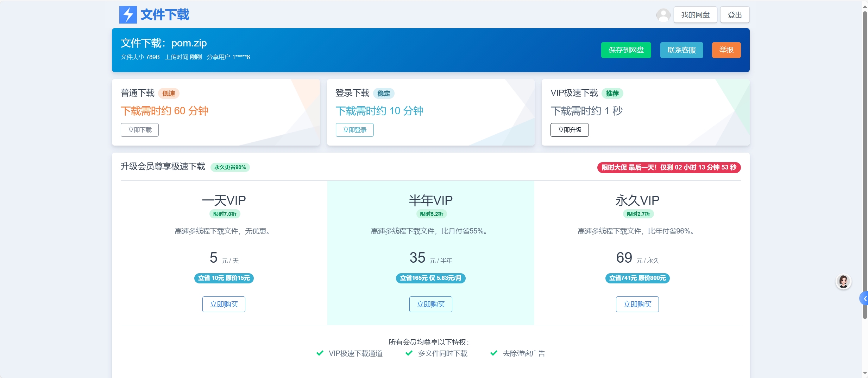The image size is (868, 378).
Task: Click the 升级会员尊享极速下载 heading
Action: click(x=163, y=167)
